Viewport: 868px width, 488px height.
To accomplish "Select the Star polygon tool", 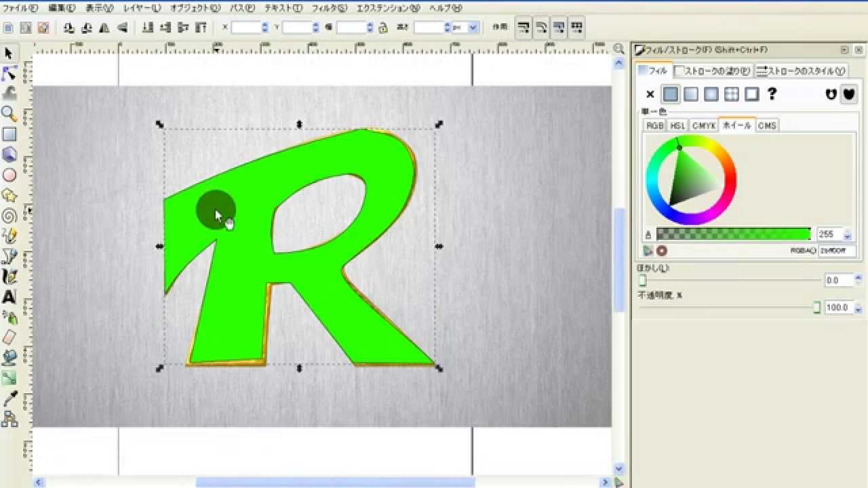I will (9, 195).
